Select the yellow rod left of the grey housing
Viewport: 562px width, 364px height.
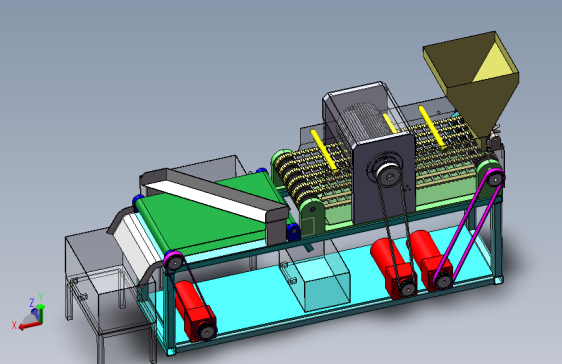(x=325, y=152)
